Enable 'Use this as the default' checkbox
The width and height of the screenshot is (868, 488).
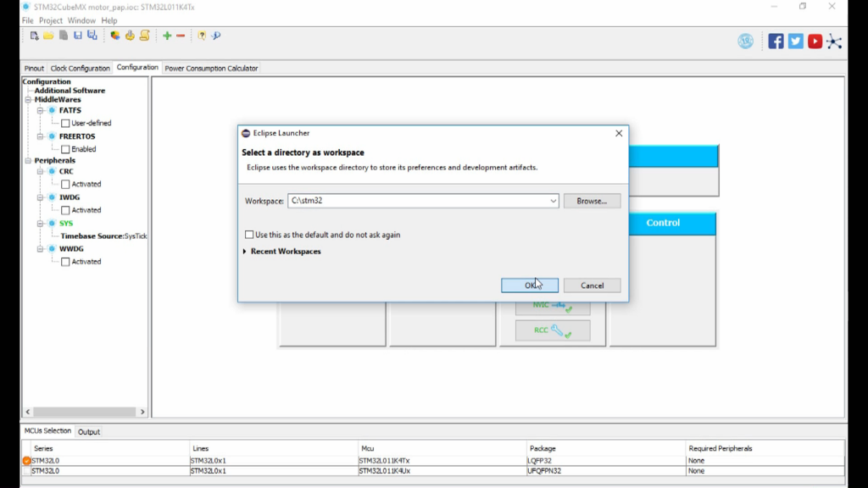[249, 235]
